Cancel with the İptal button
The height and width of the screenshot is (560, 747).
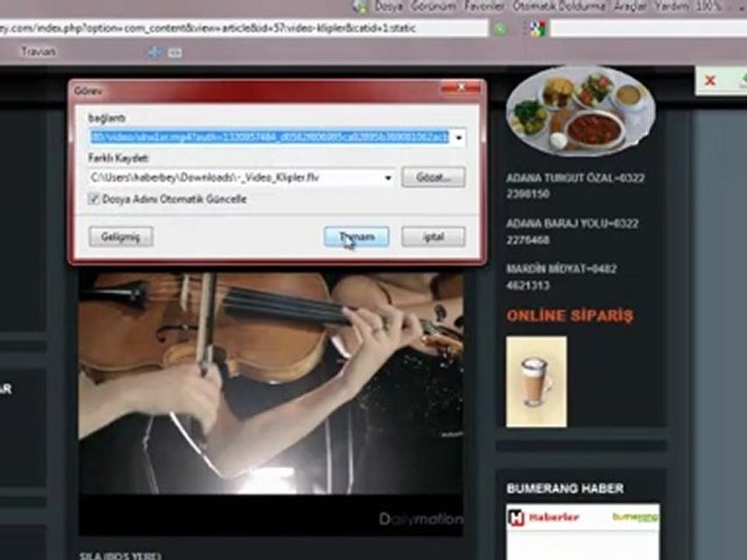(x=433, y=236)
